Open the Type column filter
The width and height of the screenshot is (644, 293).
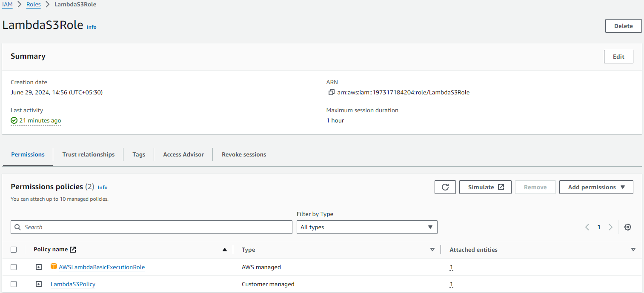(x=432, y=250)
